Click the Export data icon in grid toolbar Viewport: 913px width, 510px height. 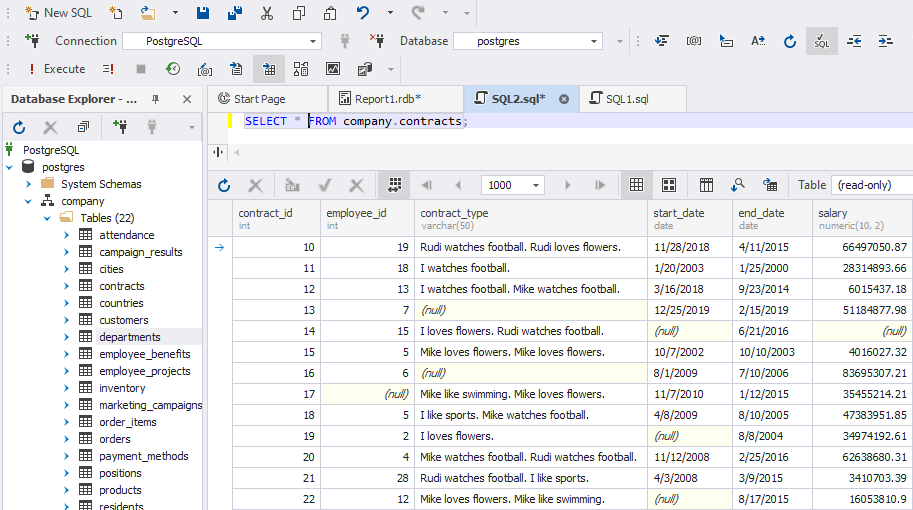tap(770, 185)
